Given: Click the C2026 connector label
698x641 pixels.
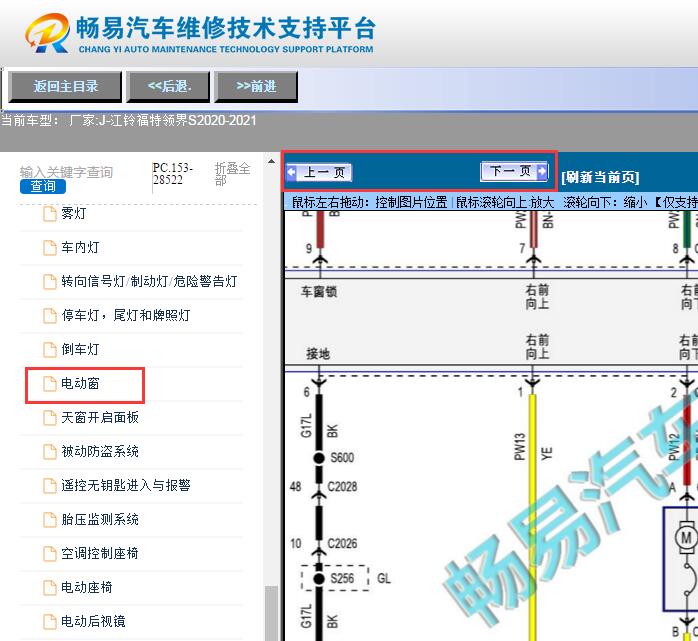Looking at the screenshot, I should tap(342, 544).
